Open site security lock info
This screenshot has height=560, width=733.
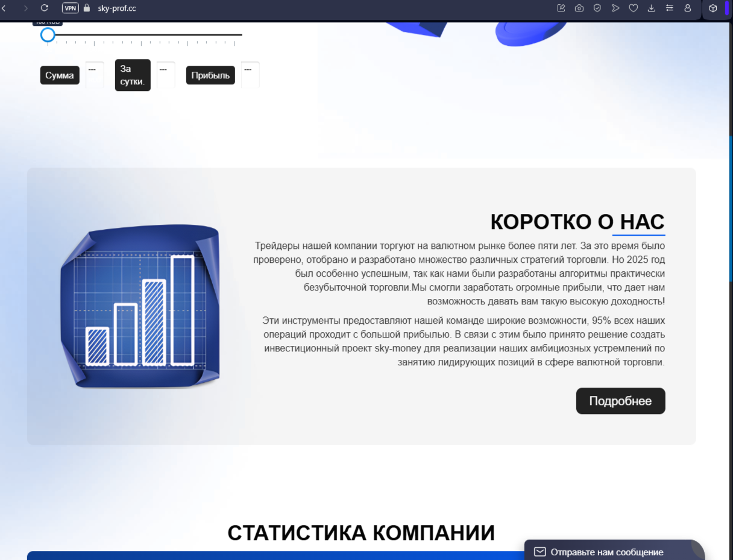tap(87, 8)
